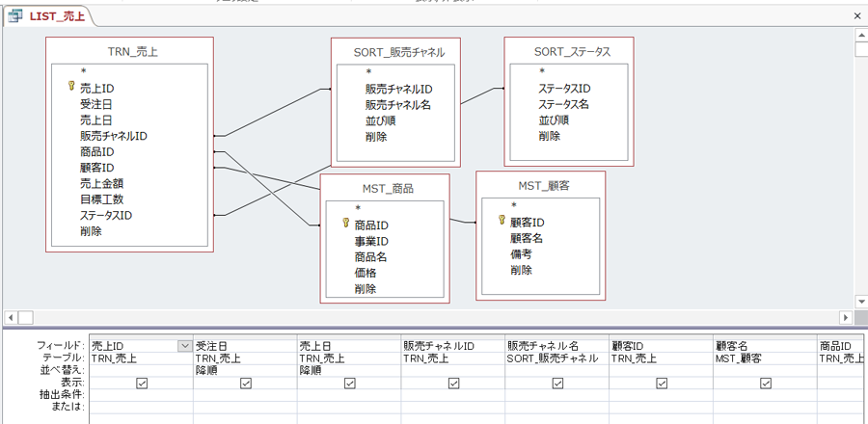
Task: Click the scroll-left arrow of the diagram pane
Action: [10, 317]
